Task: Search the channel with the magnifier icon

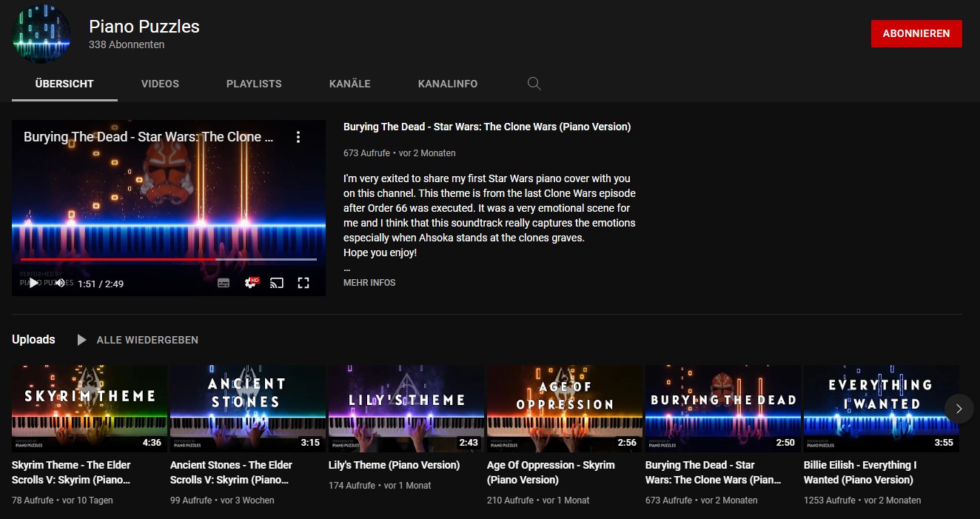Action: (x=534, y=84)
